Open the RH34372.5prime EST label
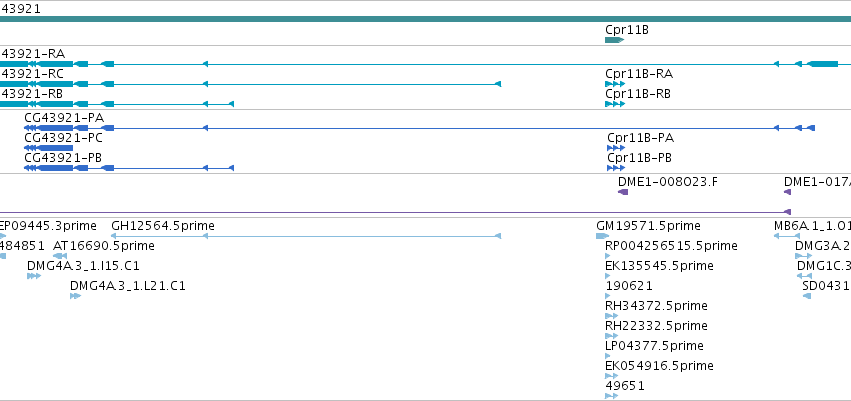851x401 pixels. 656,306
